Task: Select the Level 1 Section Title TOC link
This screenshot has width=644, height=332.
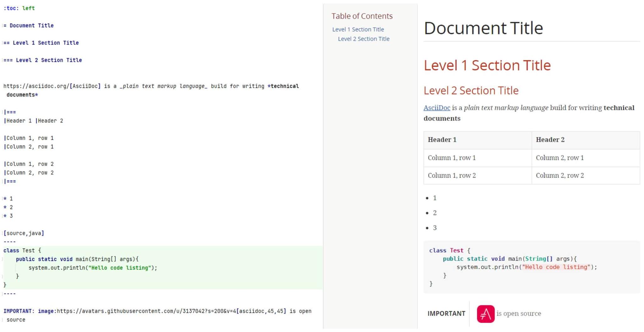Action: click(358, 29)
